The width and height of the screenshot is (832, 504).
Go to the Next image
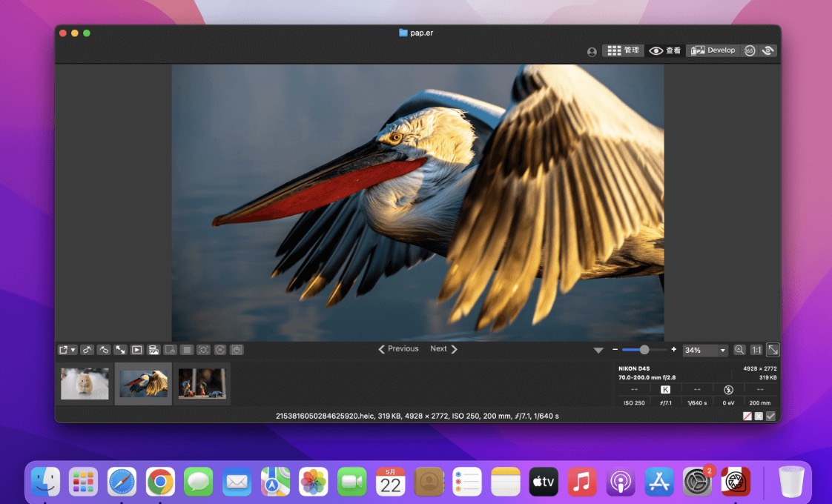coord(443,349)
